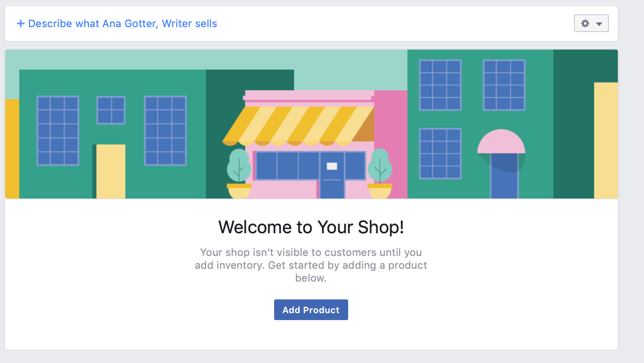
Task: Click the top-left window of the right green building
Action: point(441,85)
